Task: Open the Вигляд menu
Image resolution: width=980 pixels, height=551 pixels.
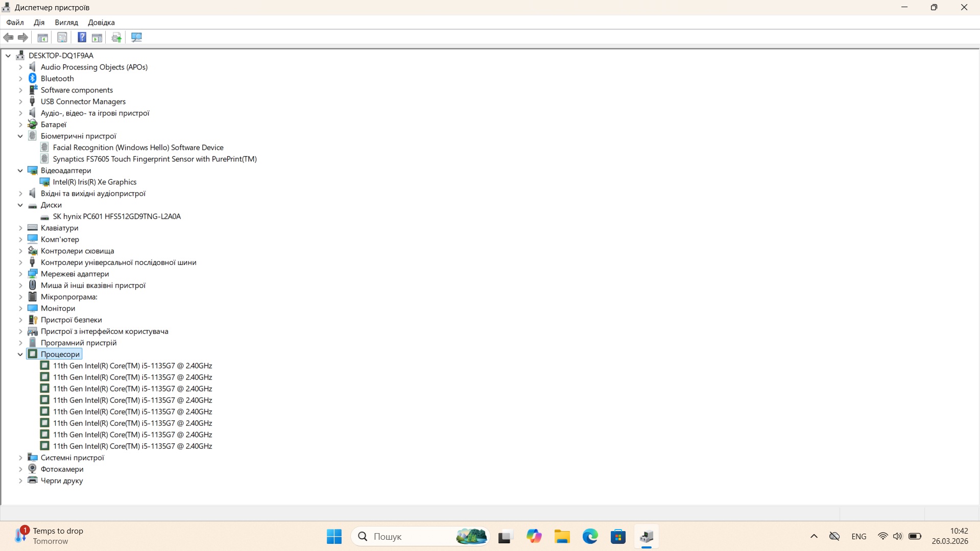Action: 66,22
